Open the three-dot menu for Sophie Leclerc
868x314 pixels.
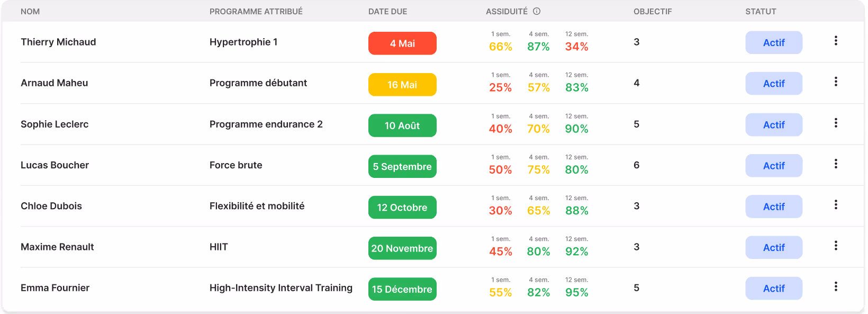(x=836, y=123)
